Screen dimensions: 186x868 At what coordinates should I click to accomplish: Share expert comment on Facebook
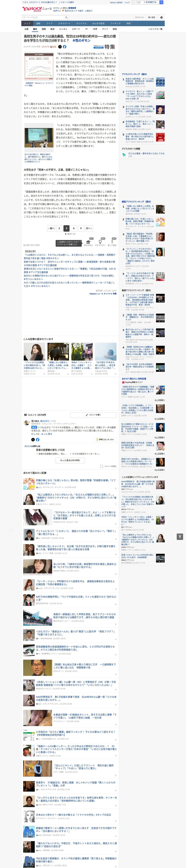click(x=38, y=440)
